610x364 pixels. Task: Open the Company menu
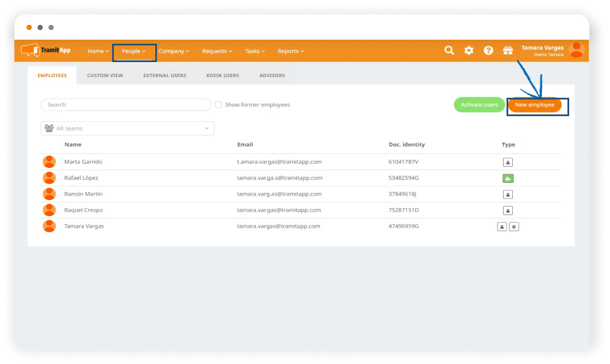[x=174, y=51]
